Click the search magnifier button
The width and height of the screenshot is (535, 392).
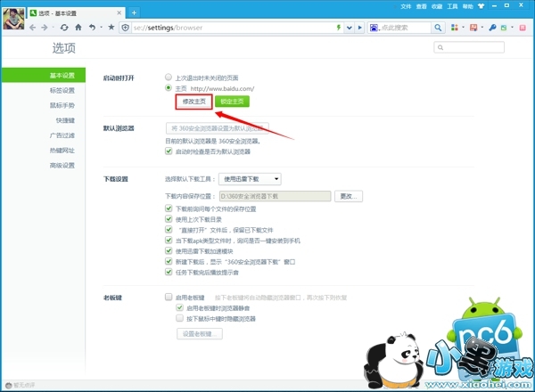438,28
